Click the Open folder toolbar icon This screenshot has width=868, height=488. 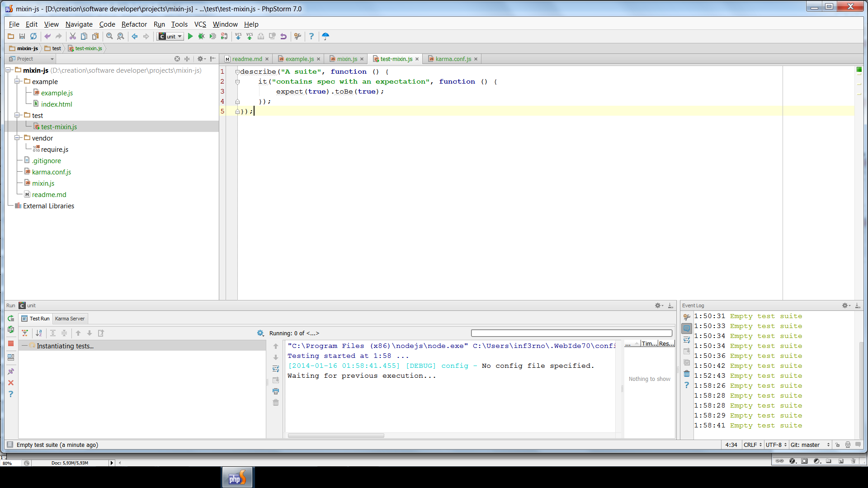(11, 36)
